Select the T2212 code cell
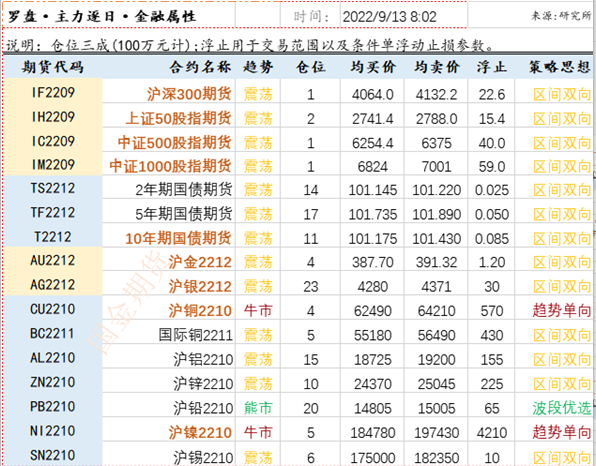The height and width of the screenshot is (466, 596). pos(53,237)
